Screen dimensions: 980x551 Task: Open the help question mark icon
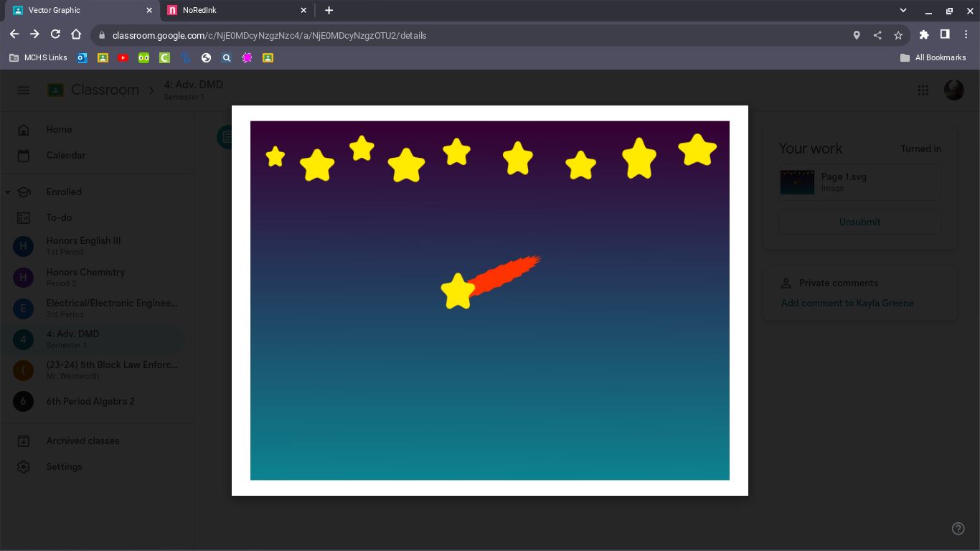pos(958,529)
